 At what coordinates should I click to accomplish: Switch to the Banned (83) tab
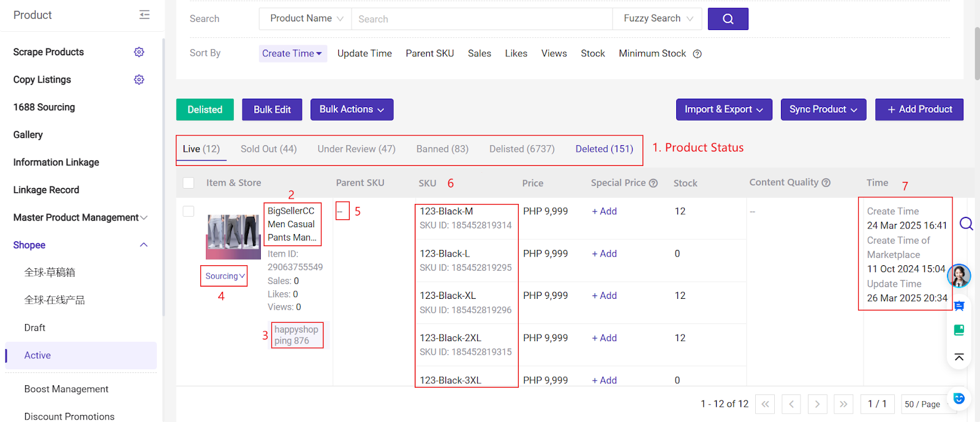point(442,149)
